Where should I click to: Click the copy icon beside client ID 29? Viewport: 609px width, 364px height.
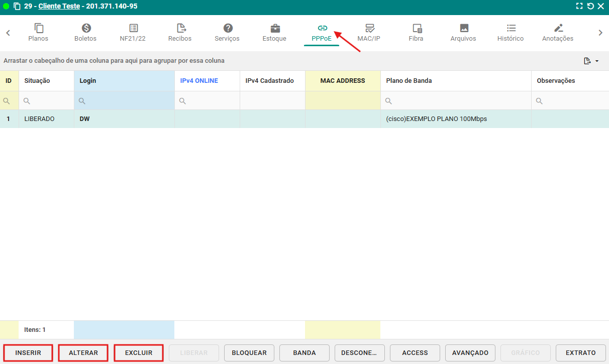click(x=17, y=7)
